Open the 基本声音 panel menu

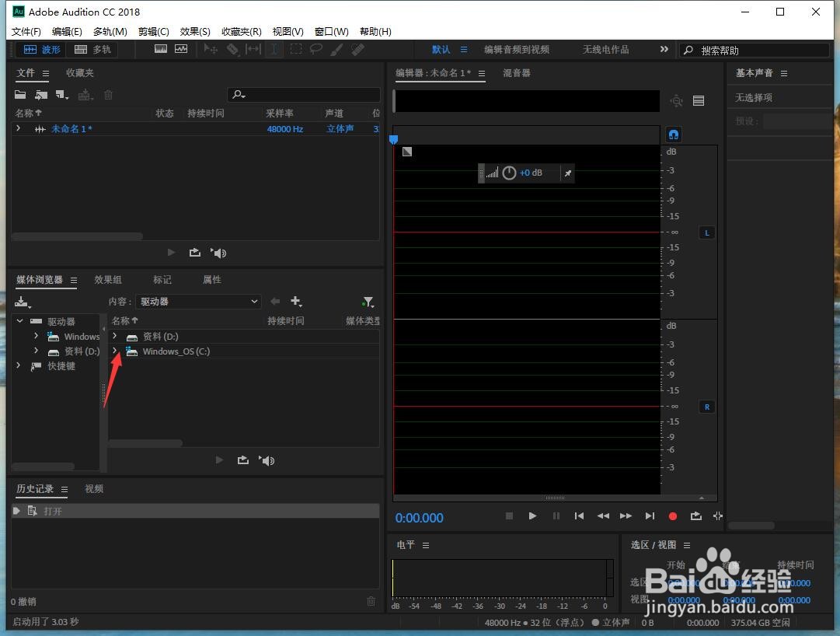tap(784, 73)
